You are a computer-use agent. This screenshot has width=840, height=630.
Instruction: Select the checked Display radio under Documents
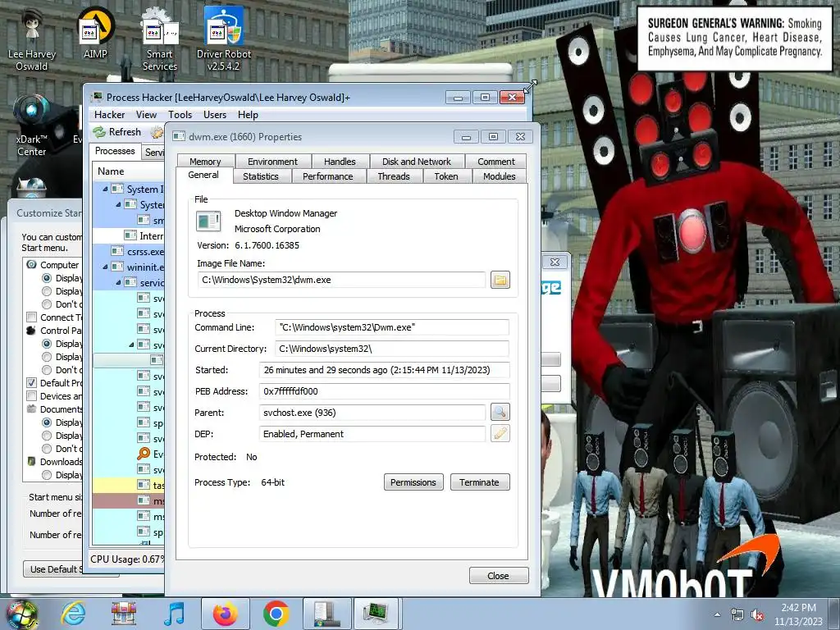coord(47,422)
